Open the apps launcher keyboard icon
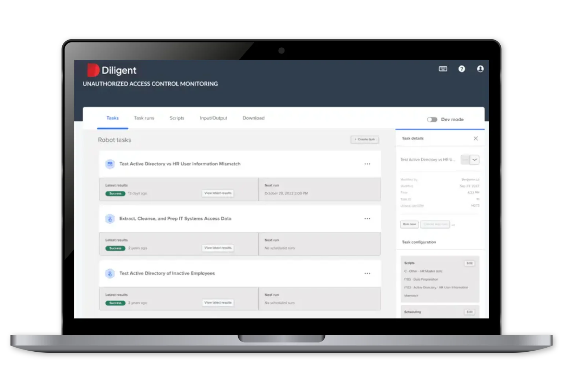Image resolution: width=563 pixels, height=392 pixels. [x=443, y=69]
